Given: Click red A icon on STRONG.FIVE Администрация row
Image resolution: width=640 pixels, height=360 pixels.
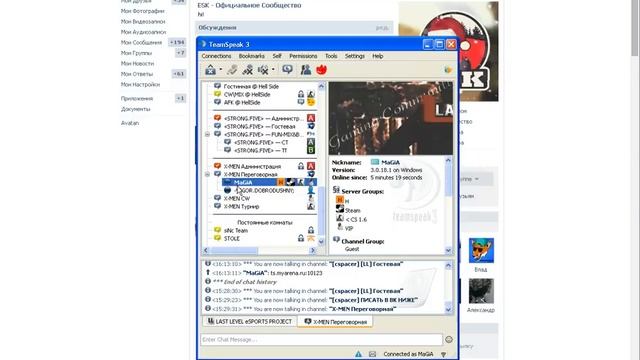Looking at the screenshot, I should (311, 118).
